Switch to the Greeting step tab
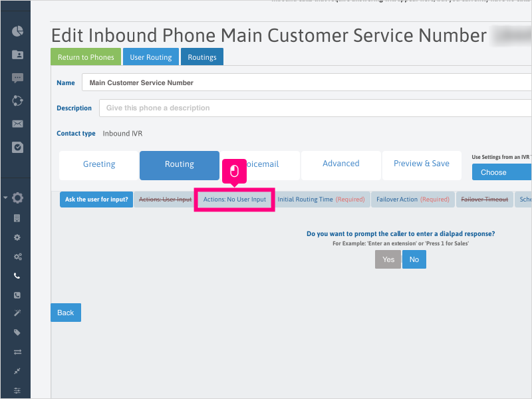This screenshot has height=399, width=532. tap(99, 164)
